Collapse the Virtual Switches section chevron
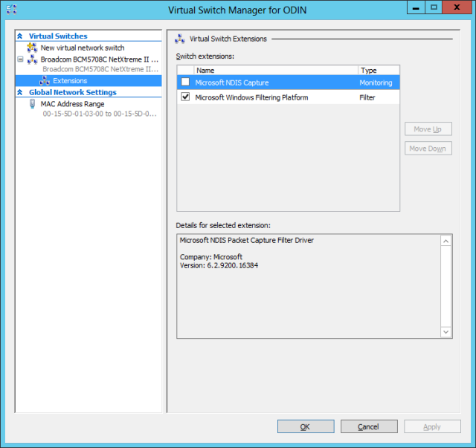The image size is (476, 448). [20, 36]
